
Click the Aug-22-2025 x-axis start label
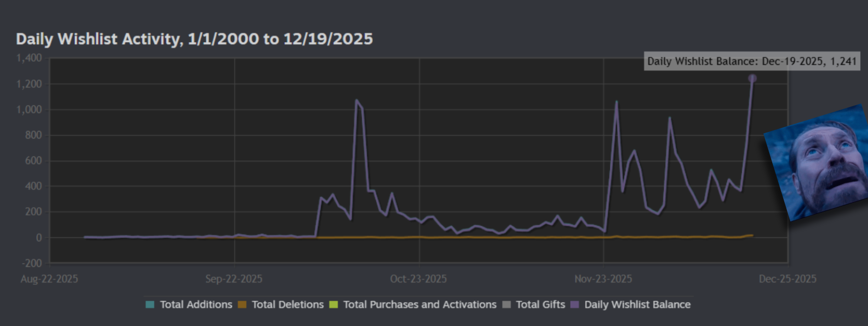click(x=49, y=279)
